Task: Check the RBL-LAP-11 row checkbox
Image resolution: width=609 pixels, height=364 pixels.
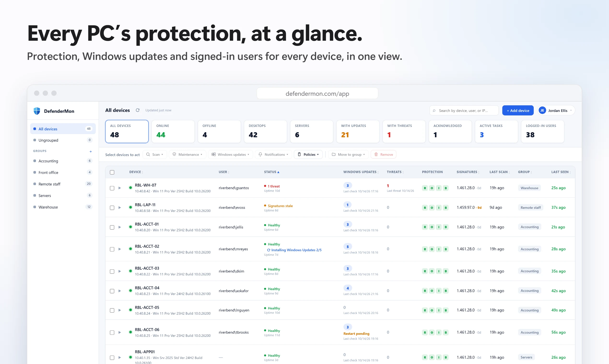Action: tap(112, 208)
